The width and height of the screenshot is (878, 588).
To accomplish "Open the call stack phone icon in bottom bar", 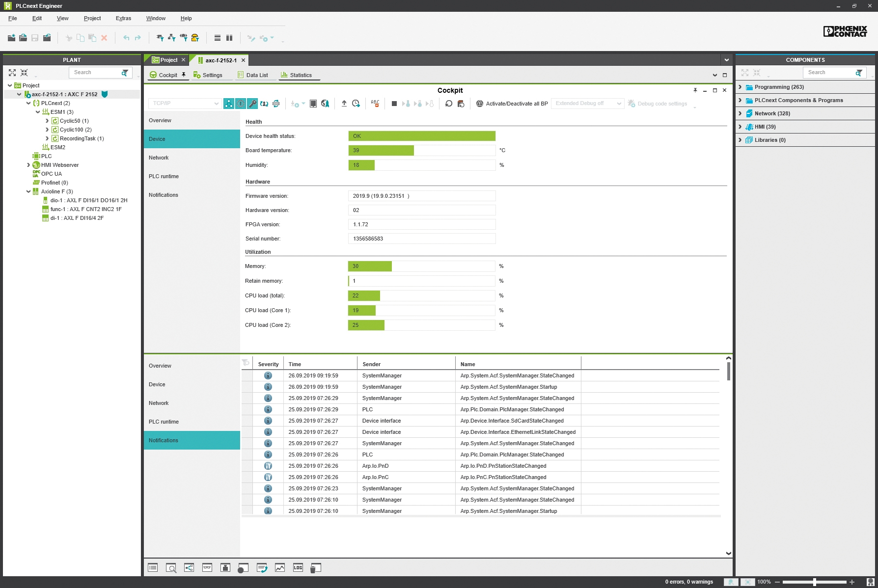I will (262, 568).
